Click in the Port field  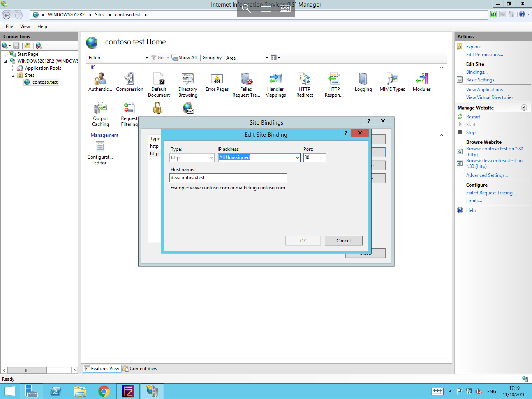(x=314, y=158)
